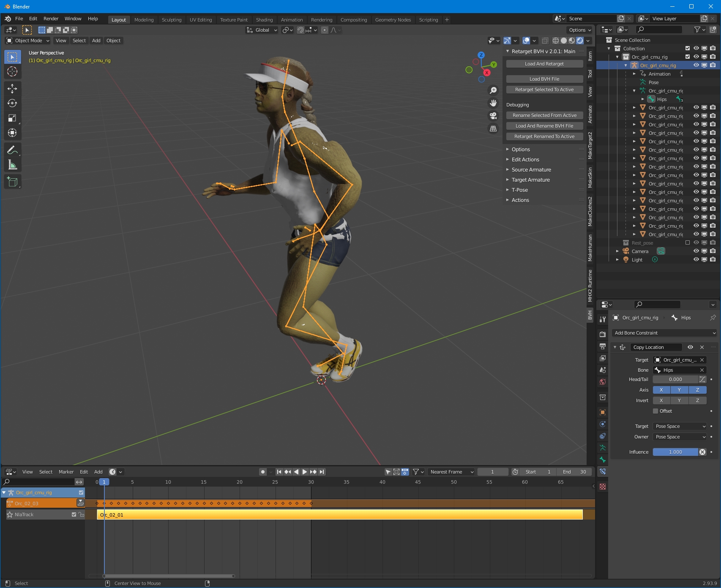721x588 pixels.
Task: Toggle auto keying record button
Action: [x=263, y=472]
